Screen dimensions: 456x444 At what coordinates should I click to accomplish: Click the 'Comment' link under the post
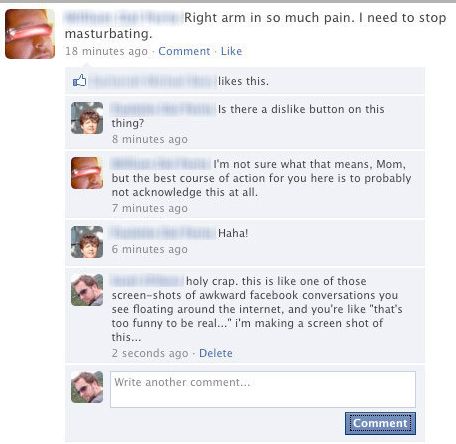[184, 51]
